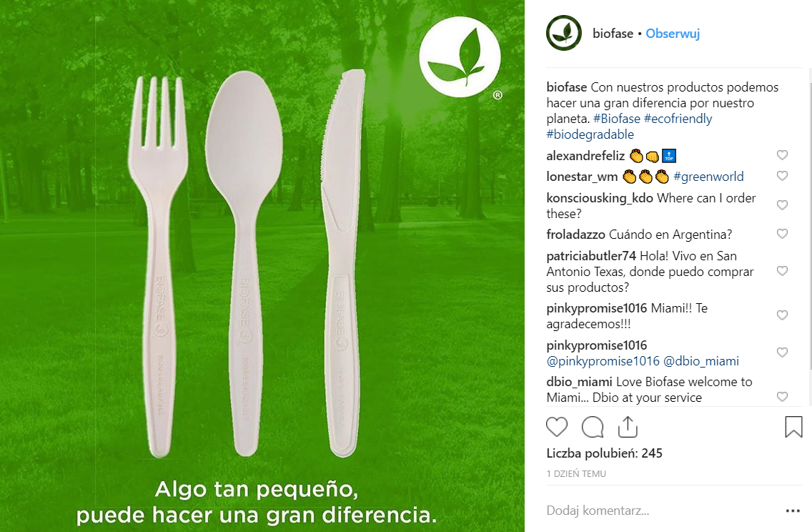
Task: Open the #greenworld hashtag
Action: click(708, 177)
